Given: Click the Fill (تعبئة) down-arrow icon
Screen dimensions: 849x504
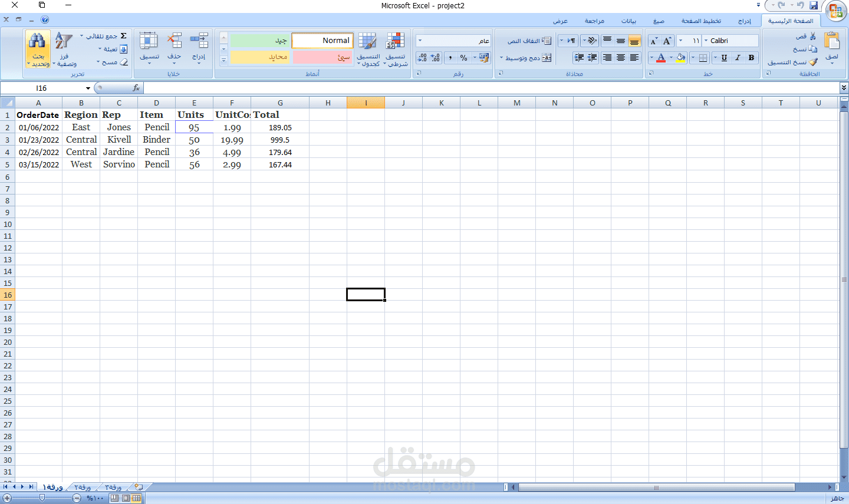Looking at the screenshot, I should point(124,50).
